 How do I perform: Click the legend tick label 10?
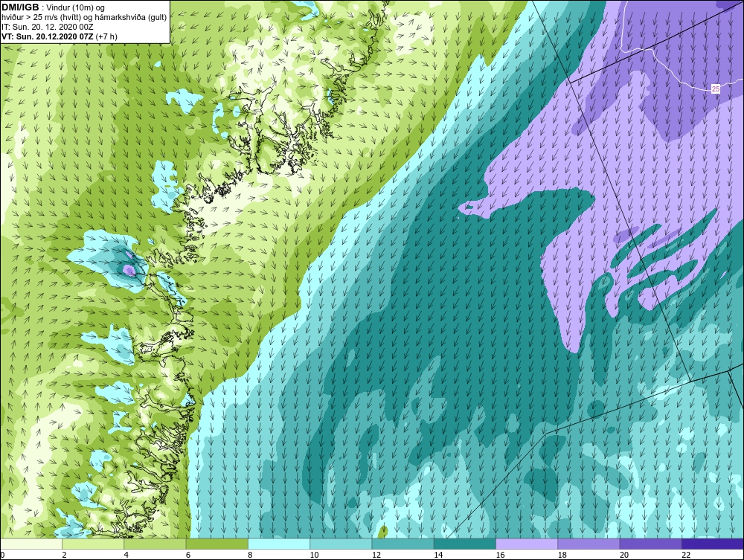pos(314,555)
